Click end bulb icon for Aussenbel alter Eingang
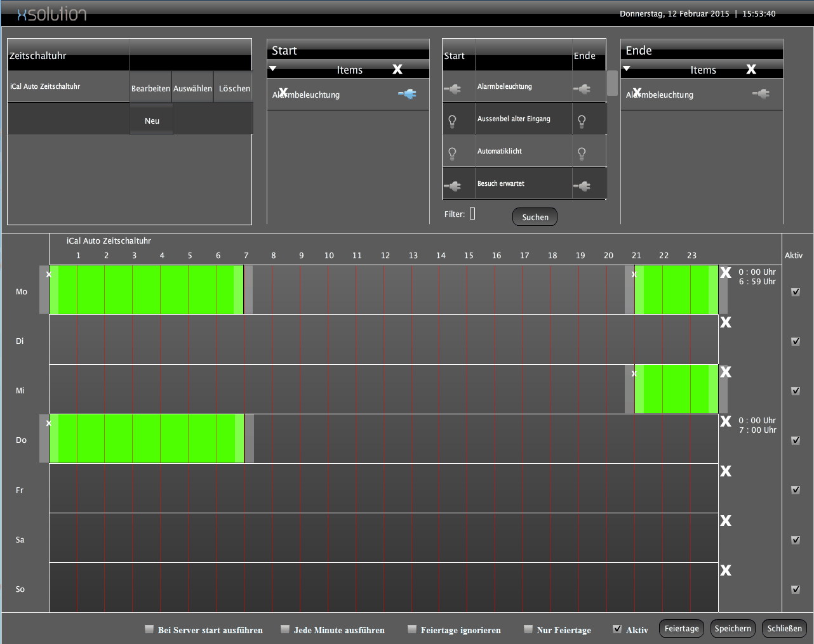The height and width of the screenshot is (644, 814). pyautogui.click(x=582, y=121)
